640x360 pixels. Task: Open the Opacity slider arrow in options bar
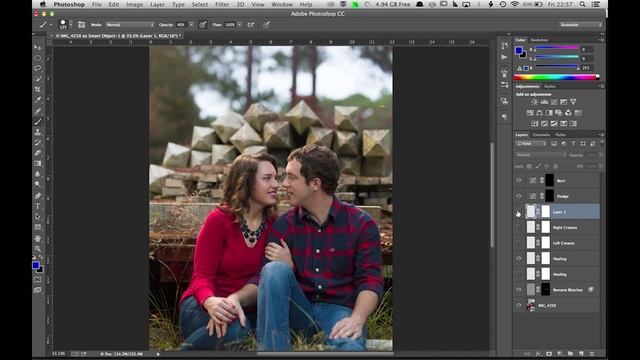click(x=191, y=24)
